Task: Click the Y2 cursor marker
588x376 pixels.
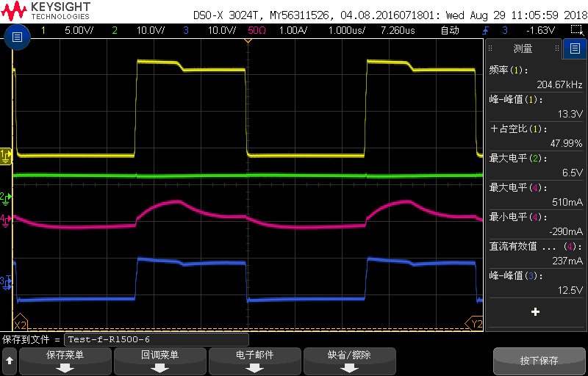Action: pos(474,324)
